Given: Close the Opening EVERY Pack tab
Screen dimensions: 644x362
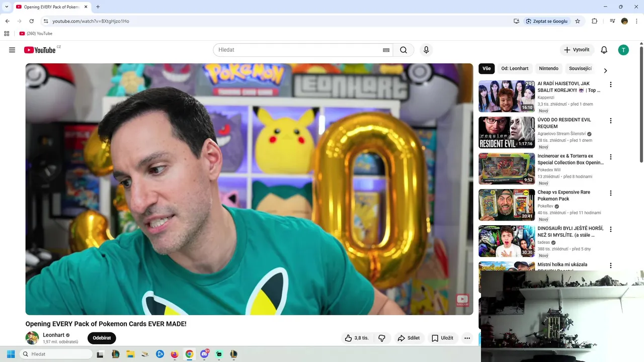Looking at the screenshot, I should (86, 7).
